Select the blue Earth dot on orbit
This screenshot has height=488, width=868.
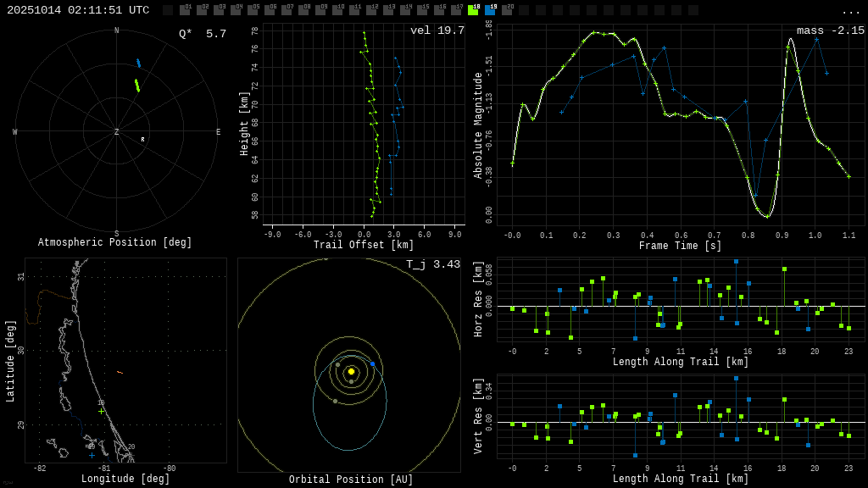tap(372, 363)
